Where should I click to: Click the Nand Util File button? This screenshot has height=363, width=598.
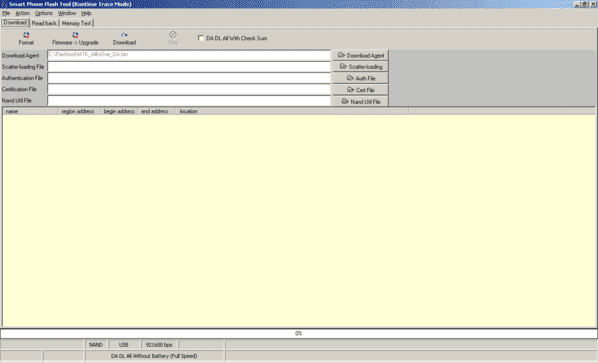[361, 101]
